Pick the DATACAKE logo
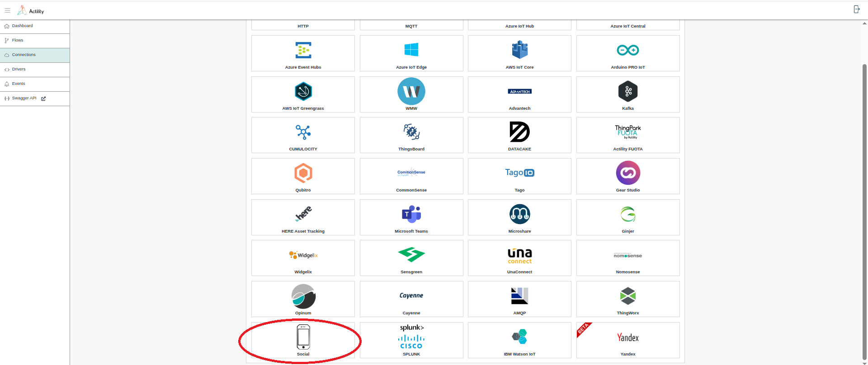 pyautogui.click(x=519, y=132)
